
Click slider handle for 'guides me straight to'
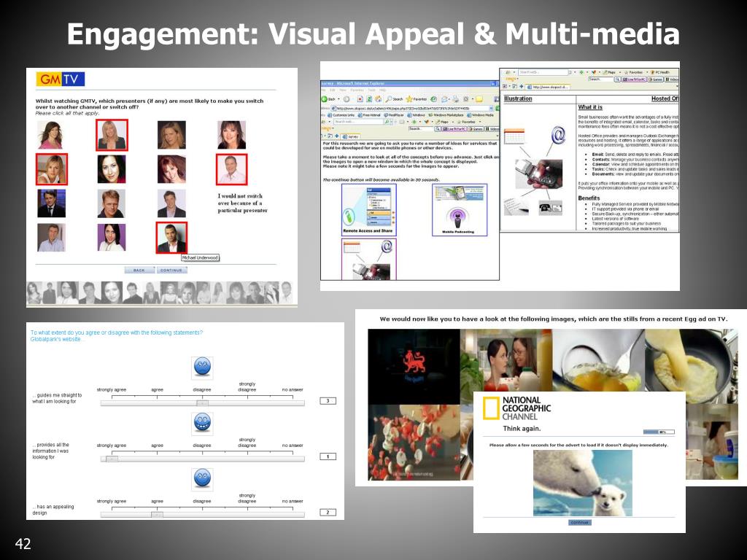tap(203, 402)
